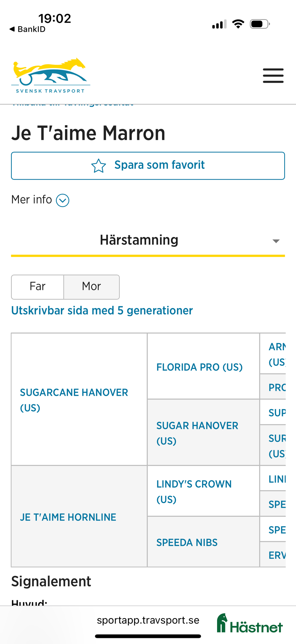Viewport: 296px width, 644px height.
Task: Open Utskrivbar sida med 5 generationer
Action: click(x=102, y=310)
